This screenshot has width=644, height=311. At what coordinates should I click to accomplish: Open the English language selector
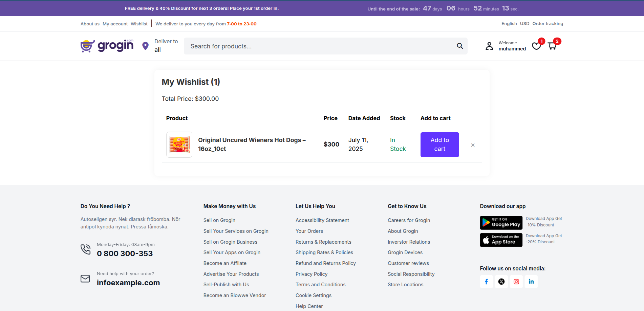point(509,24)
